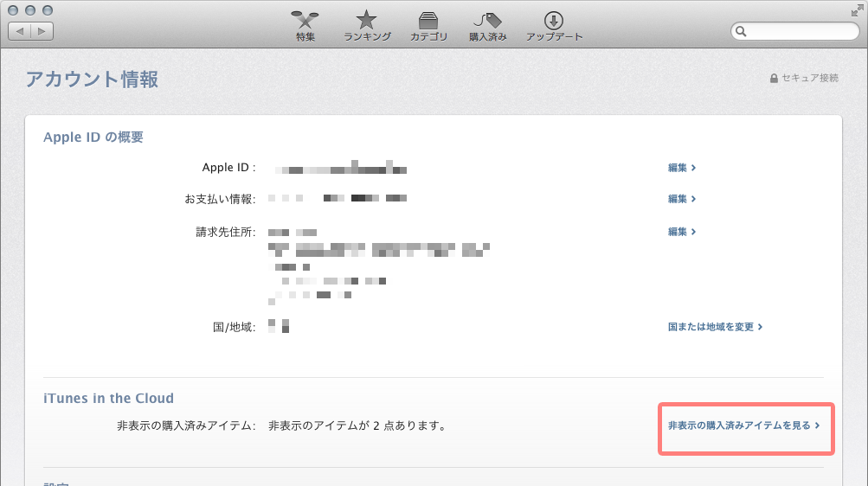Viewport: 868px width, 486px height.
Task: Click the 非表示の購入済みアイテム: label
Action: coord(187,425)
